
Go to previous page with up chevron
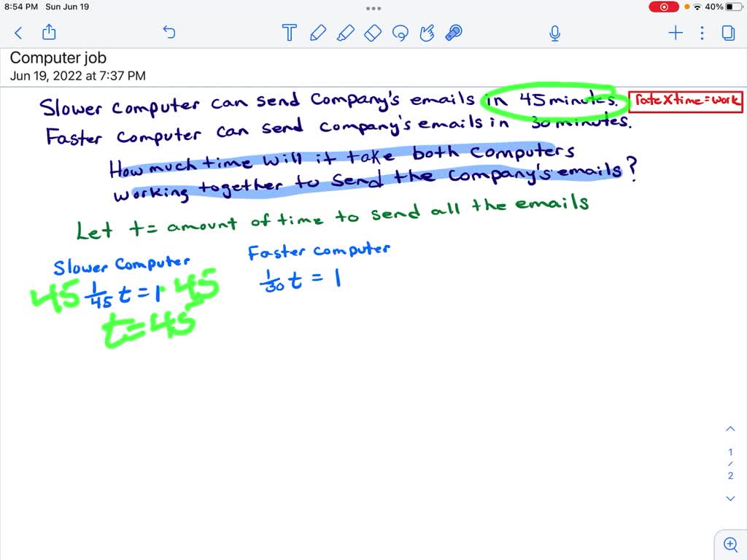[x=730, y=429]
